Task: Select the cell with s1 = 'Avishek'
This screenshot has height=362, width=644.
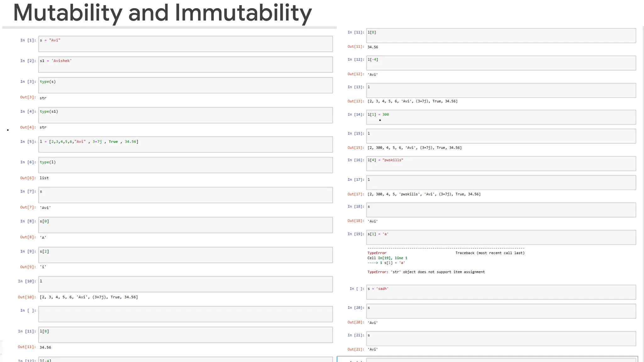Action: point(186,64)
